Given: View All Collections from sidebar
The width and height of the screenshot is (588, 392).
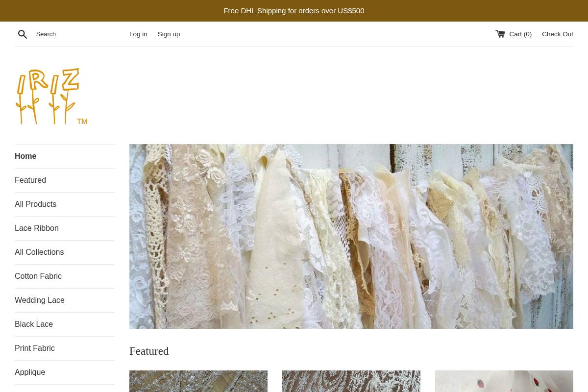Looking at the screenshot, I should (x=39, y=252).
